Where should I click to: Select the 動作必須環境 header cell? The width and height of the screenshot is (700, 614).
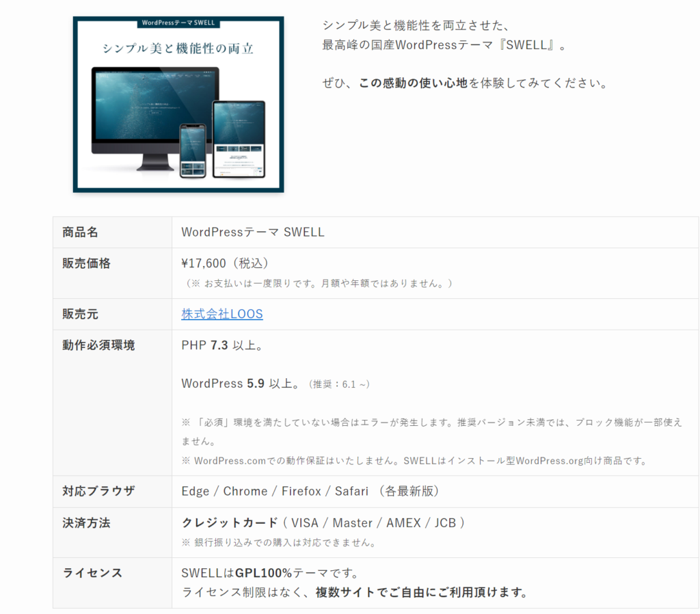[x=113, y=403]
